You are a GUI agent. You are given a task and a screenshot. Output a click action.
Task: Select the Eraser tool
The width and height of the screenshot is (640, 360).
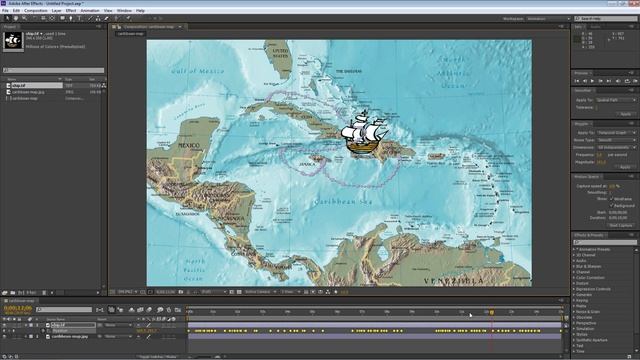(107, 18)
